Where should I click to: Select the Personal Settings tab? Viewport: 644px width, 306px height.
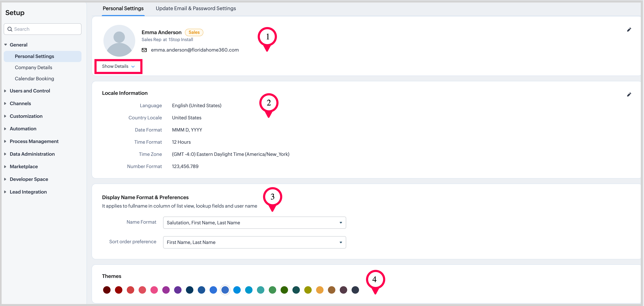tap(123, 8)
